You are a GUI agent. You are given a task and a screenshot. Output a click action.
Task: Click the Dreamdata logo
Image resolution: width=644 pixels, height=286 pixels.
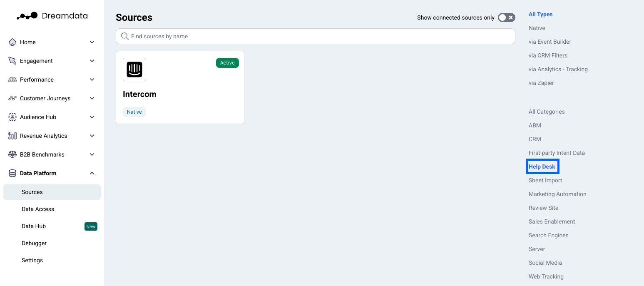(52, 16)
